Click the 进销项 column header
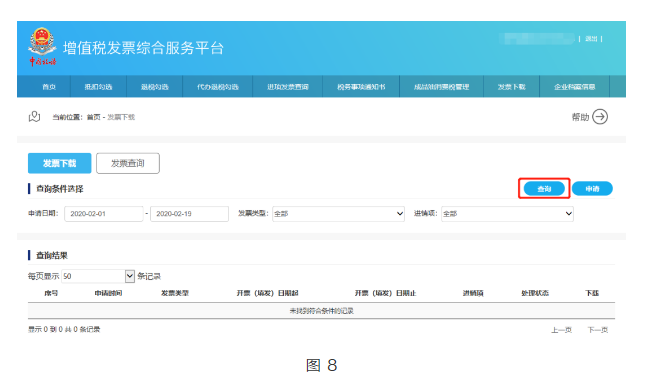The height and width of the screenshot is (388, 651). pos(473,293)
